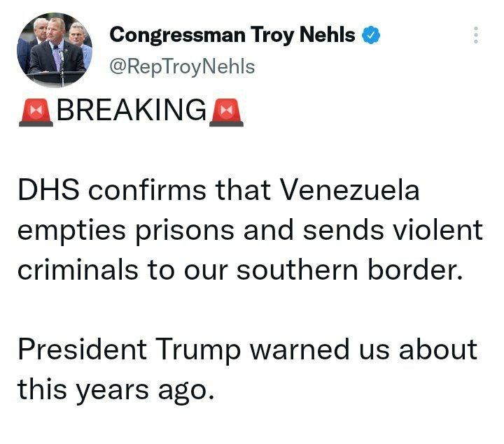The width and height of the screenshot is (504, 444).
Task: Visit the @RepTroyNehls handle
Action: 182,67
